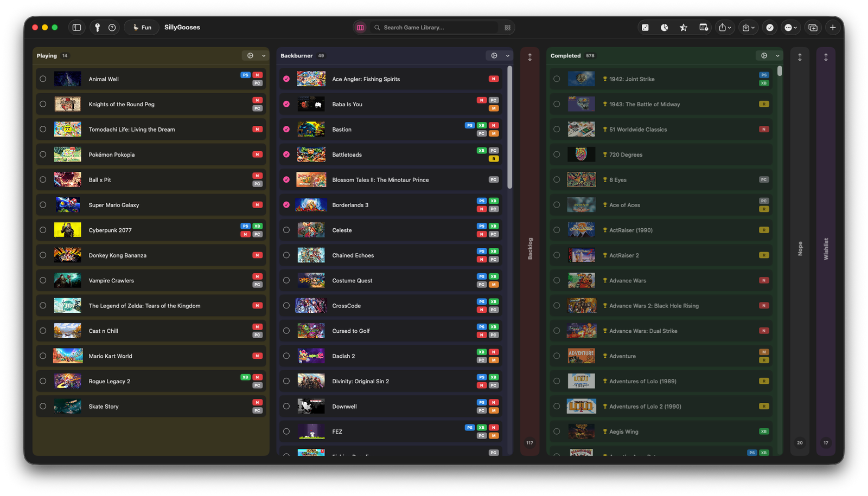Click the Backburner list scrollbar
This screenshot has height=496, width=868.
tap(509, 127)
